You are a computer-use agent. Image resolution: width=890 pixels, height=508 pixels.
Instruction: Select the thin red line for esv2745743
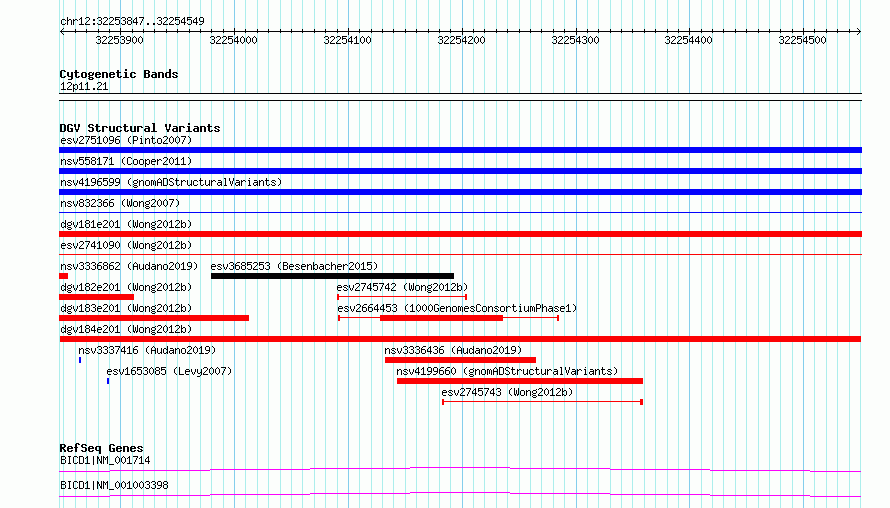tap(542, 402)
